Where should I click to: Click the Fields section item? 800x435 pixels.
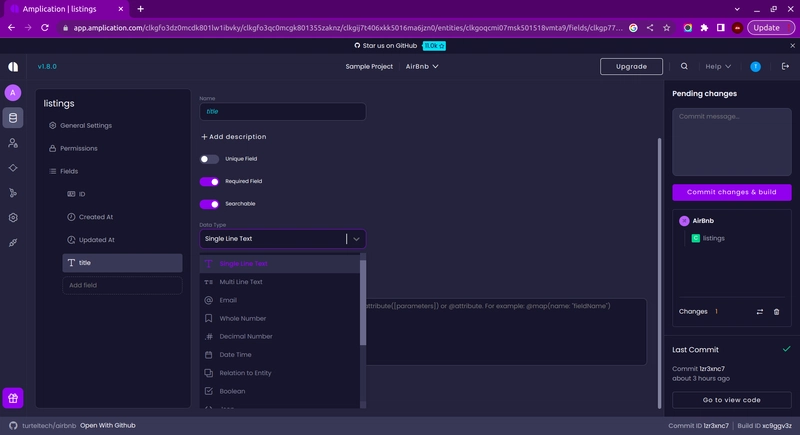tap(63, 171)
